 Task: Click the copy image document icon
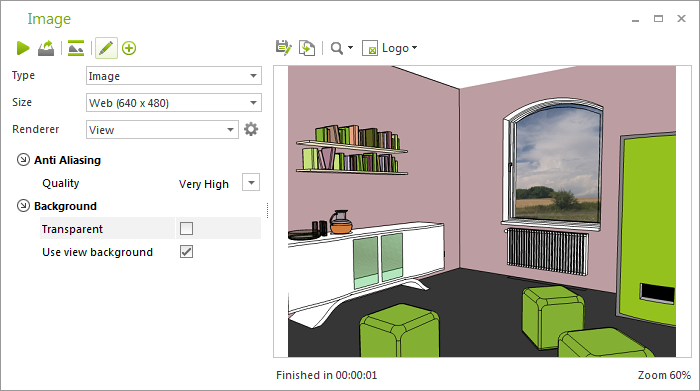pyautogui.click(x=307, y=48)
